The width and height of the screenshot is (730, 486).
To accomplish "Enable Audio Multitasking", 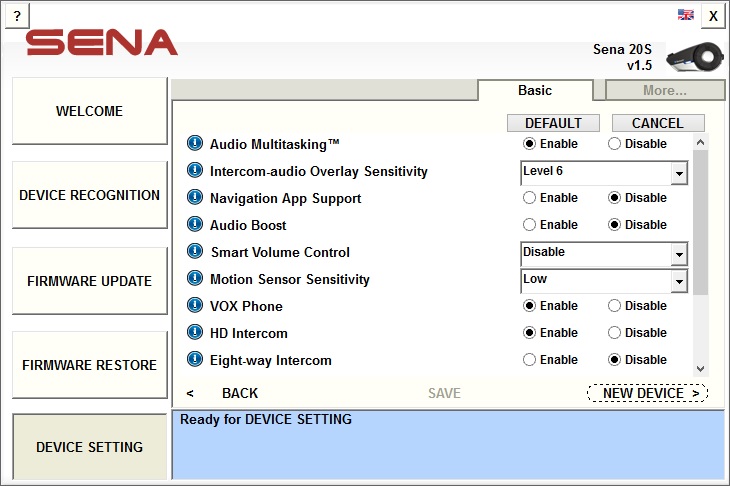I will (x=550, y=144).
